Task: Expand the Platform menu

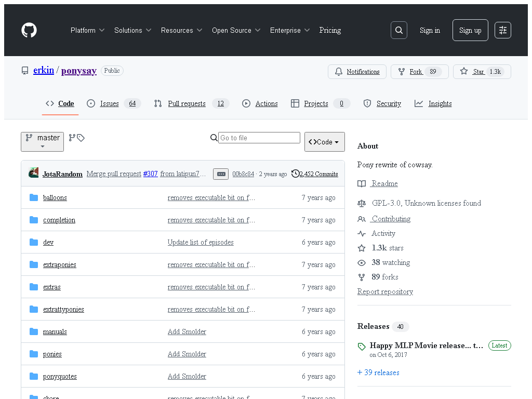Action: [x=87, y=30]
